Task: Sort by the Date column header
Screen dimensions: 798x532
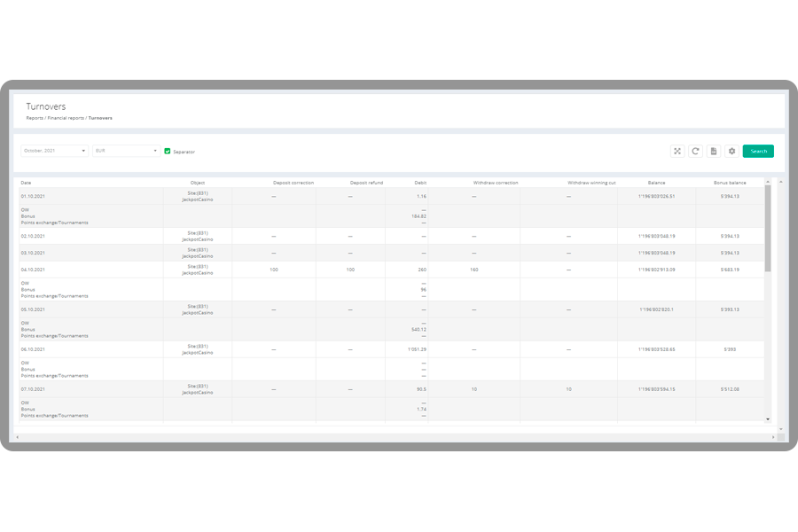Action: (x=27, y=183)
